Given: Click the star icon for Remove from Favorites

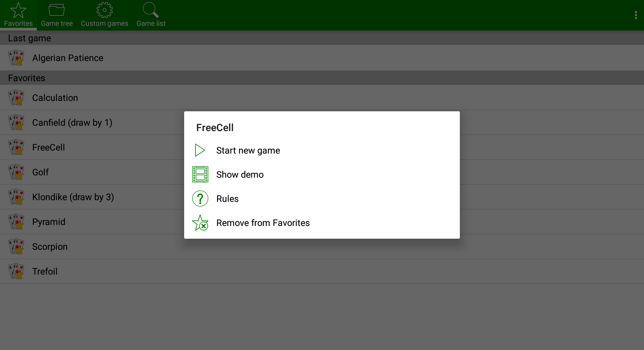Looking at the screenshot, I should [x=200, y=223].
